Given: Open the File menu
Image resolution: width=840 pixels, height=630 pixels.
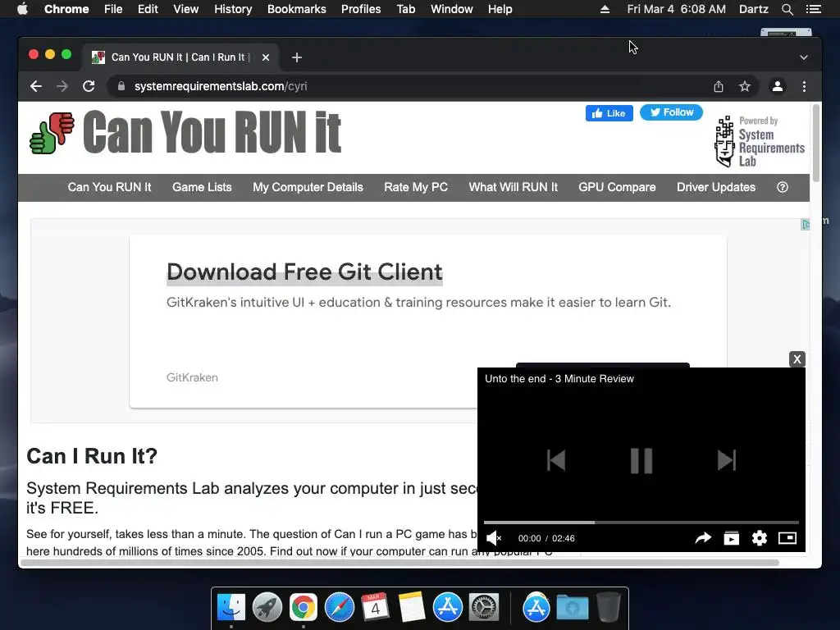Looking at the screenshot, I should pyautogui.click(x=113, y=9).
